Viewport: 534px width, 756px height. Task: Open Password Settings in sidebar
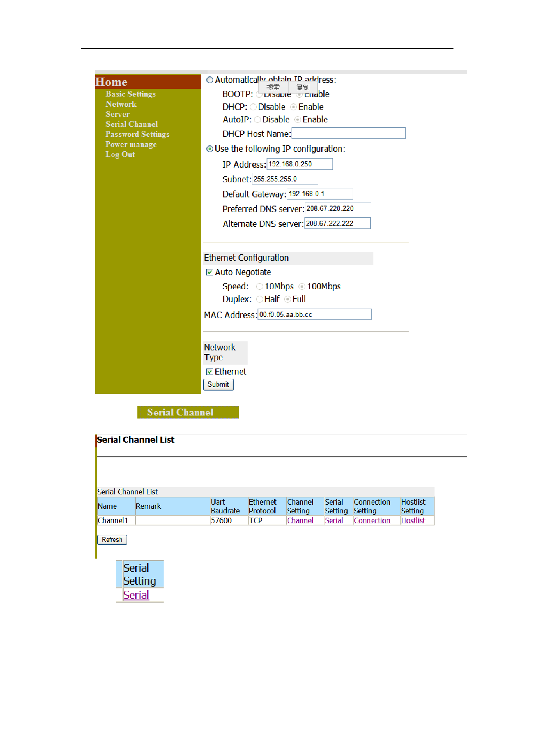(137, 134)
